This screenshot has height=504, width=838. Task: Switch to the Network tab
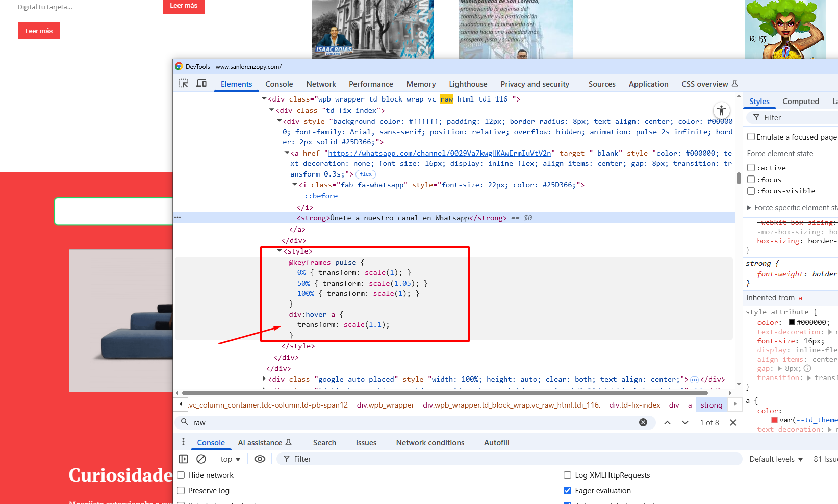(x=321, y=84)
